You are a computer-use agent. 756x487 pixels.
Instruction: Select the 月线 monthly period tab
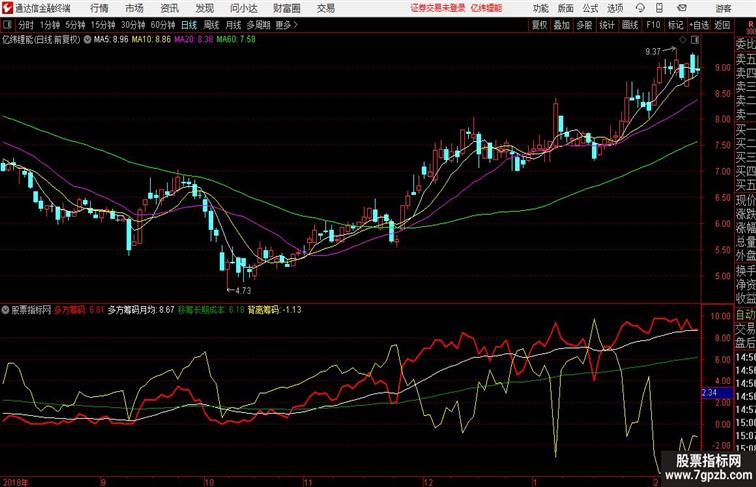(x=233, y=25)
